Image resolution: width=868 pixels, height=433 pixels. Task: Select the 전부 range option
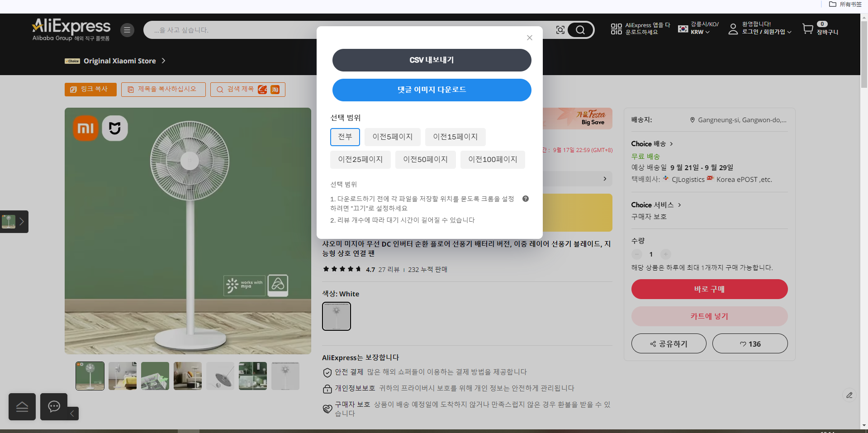[x=345, y=137]
